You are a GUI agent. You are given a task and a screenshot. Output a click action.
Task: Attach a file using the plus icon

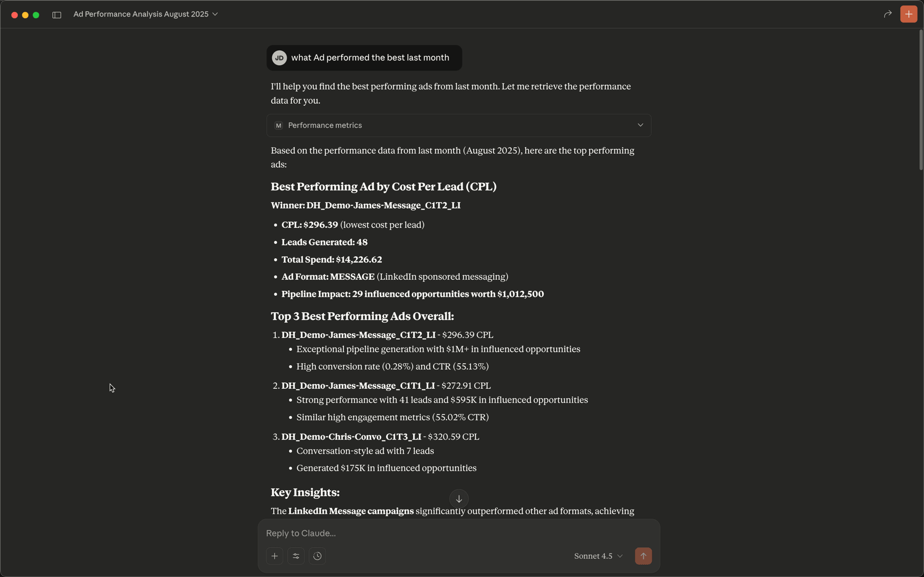tap(274, 556)
